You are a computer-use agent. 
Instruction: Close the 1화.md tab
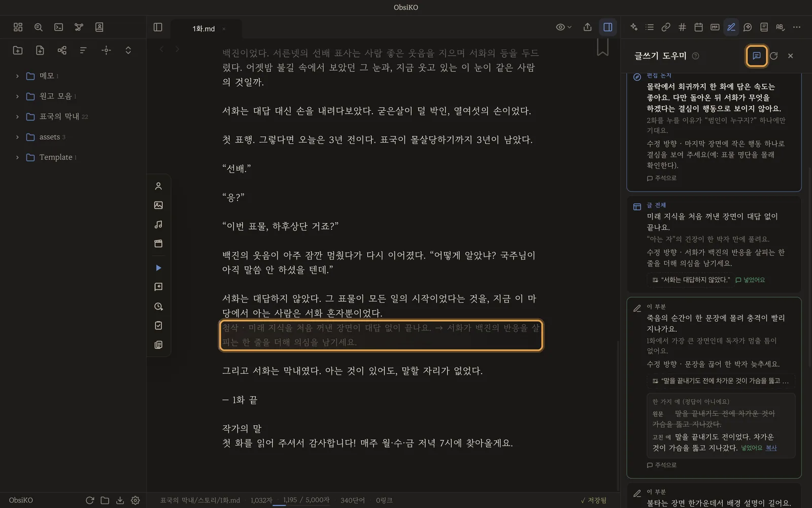pyautogui.click(x=224, y=29)
